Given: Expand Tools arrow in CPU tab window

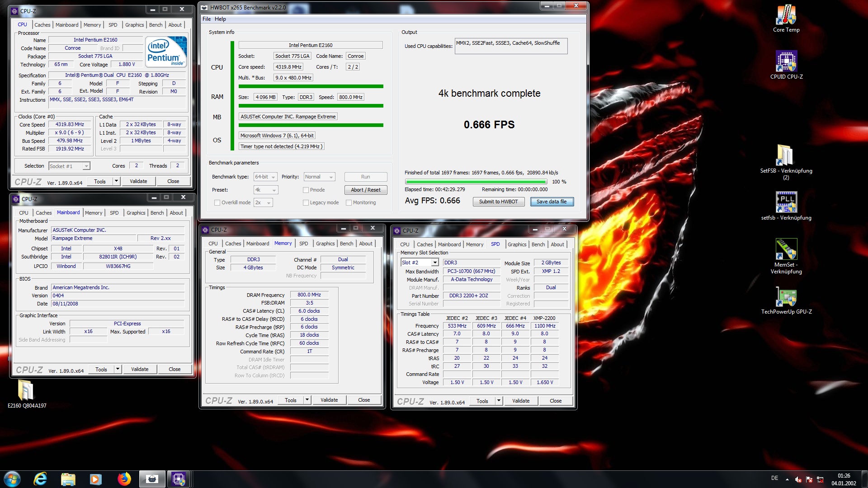Looking at the screenshot, I should [x=116, y=181].
